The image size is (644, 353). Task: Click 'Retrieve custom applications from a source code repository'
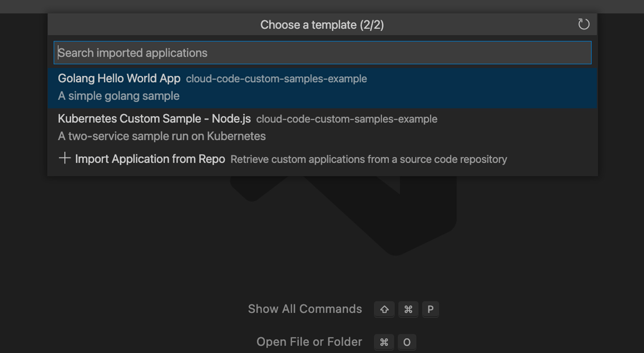[x=369, y=159]
